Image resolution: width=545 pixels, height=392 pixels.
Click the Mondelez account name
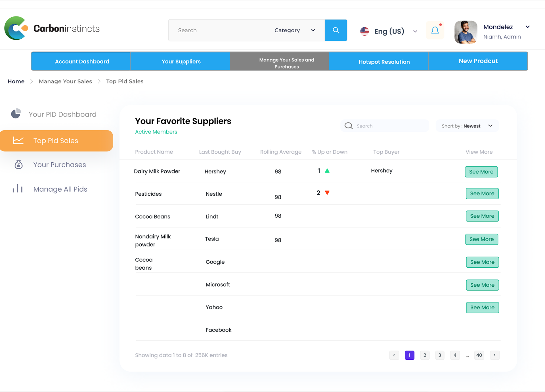(498, 27)
